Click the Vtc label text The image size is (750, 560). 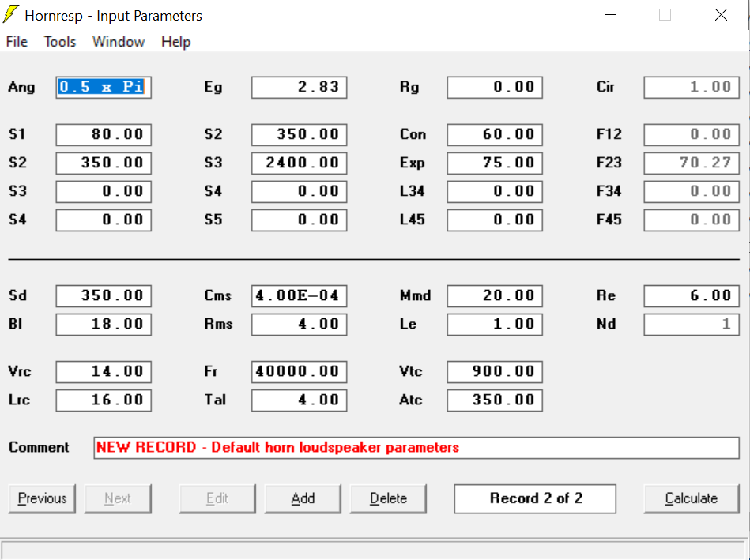[x=411, y=371]
